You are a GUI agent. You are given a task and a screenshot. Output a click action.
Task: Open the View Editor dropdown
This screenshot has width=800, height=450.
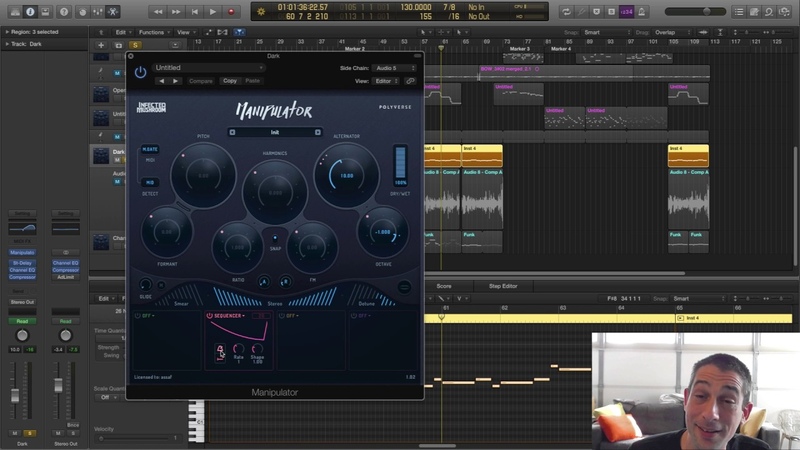point(385,81)
